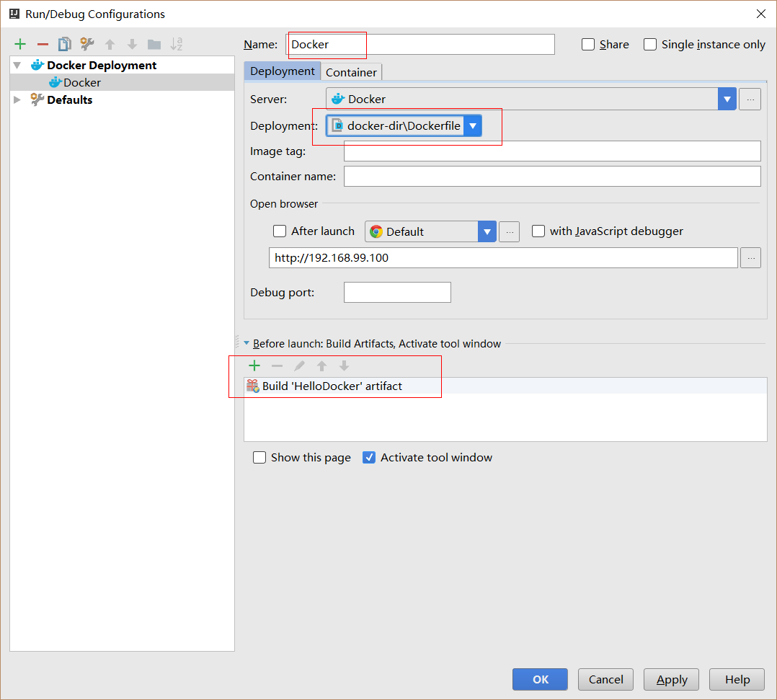This screenshot has width=777, height=700.
Task: Click the Name input field
Action: pyautogui.click(x=420, y=44)
